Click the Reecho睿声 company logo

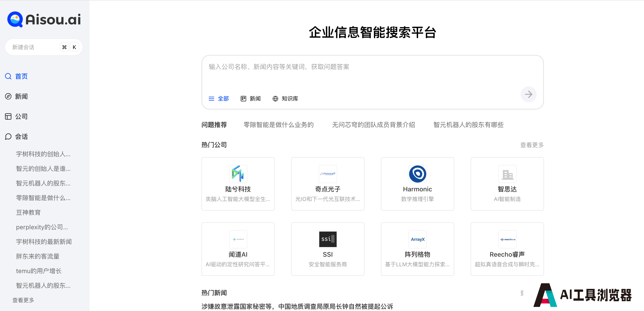[x=507, y=239]
